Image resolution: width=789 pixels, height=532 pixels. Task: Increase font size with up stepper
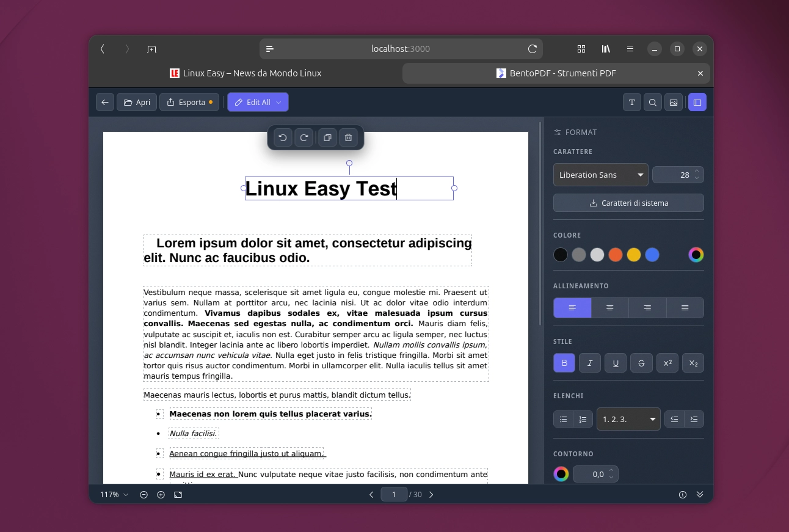pos(697,171)
